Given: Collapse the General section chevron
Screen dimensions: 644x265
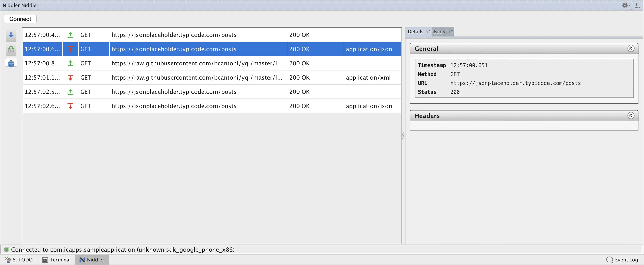Looking at the screenshot, I should click(x=630, y=48).
